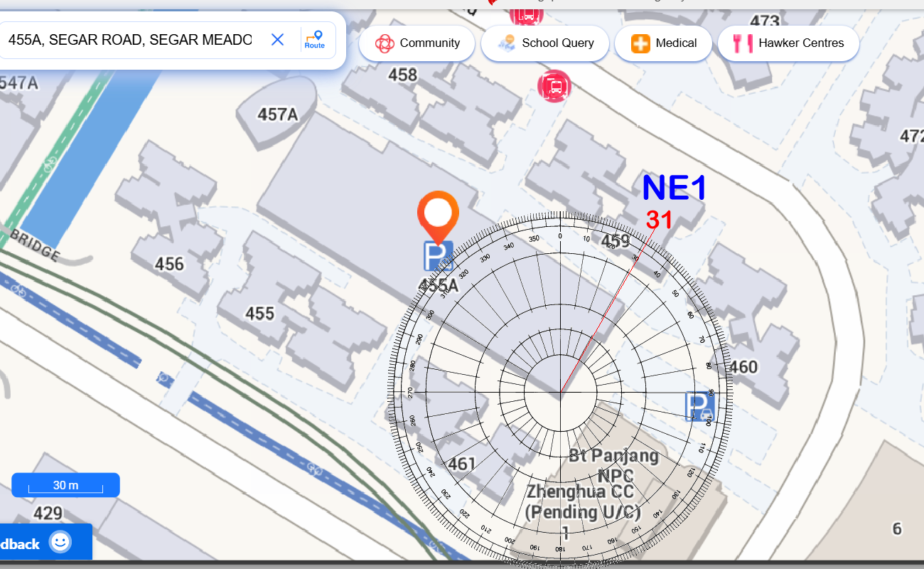Show Medical facilities on the map

(x=663, y=43)
